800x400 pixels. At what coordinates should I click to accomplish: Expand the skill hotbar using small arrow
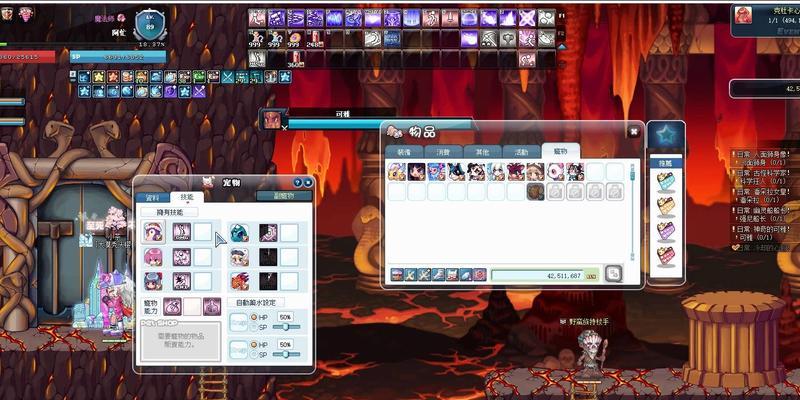[562, 46]
